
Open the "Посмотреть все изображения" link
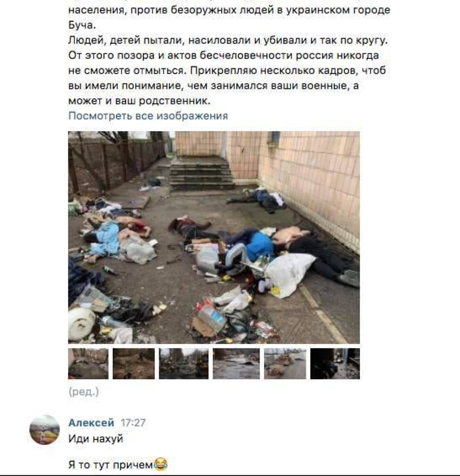[x=148, y=116]
